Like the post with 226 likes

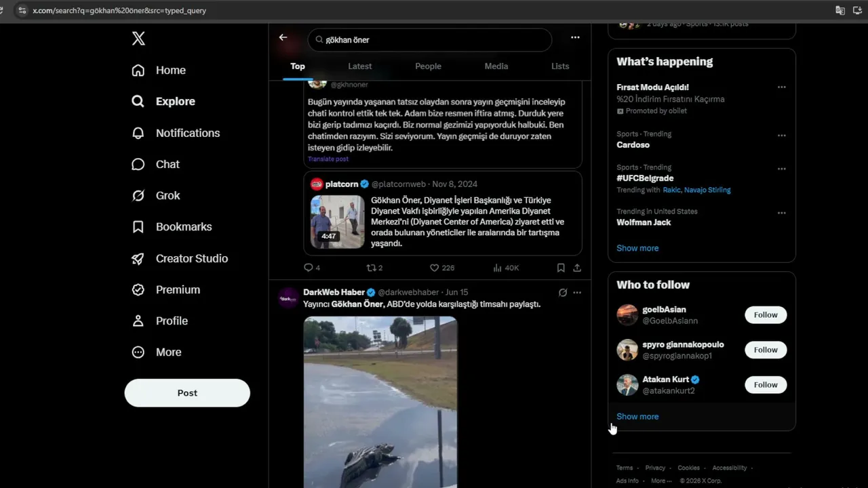442,268
